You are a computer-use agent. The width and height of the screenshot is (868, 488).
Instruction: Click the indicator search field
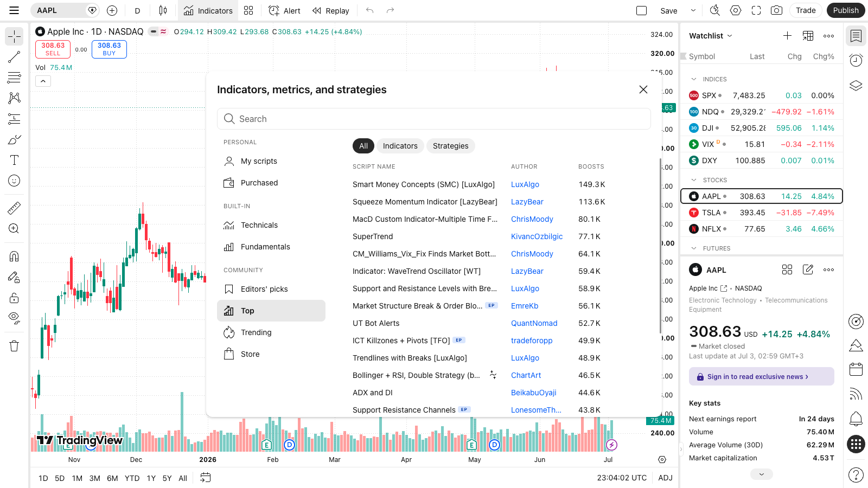click(x=434, y=119)
